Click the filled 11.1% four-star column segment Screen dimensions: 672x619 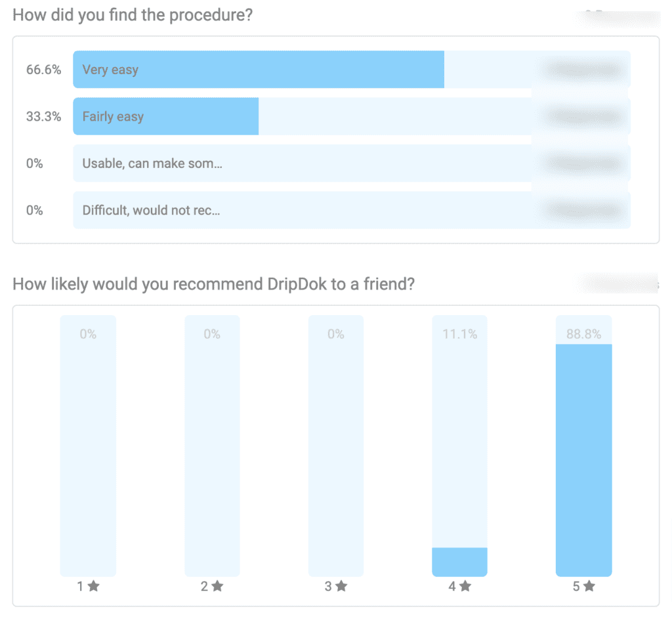[459, 562]
